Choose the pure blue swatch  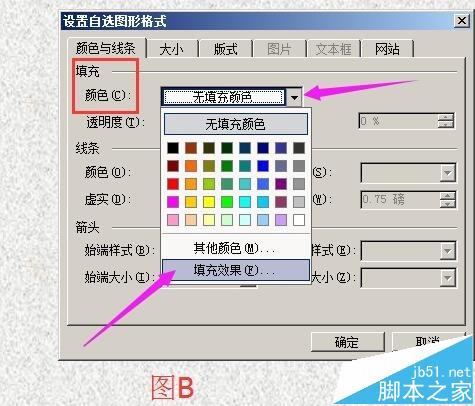(263, 166)
